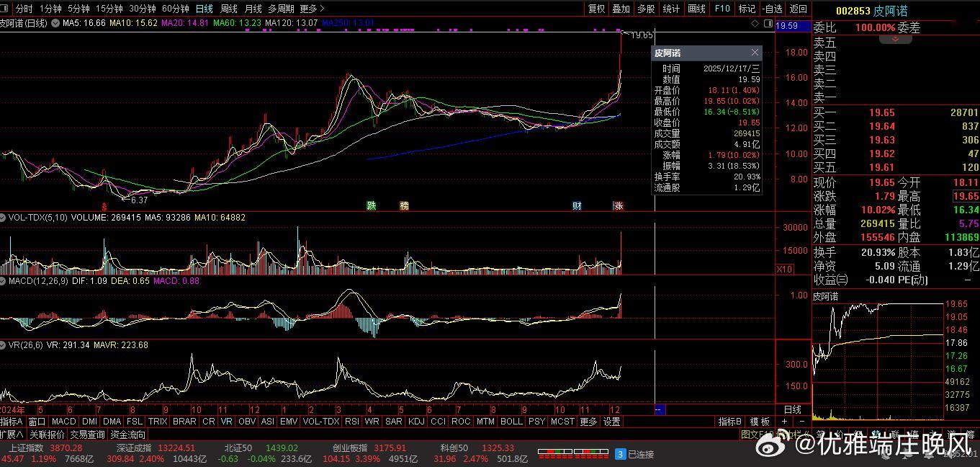Click the diamond icon above the price axis
The width and height of the screenshot is (980, 467).
[755, 24]
